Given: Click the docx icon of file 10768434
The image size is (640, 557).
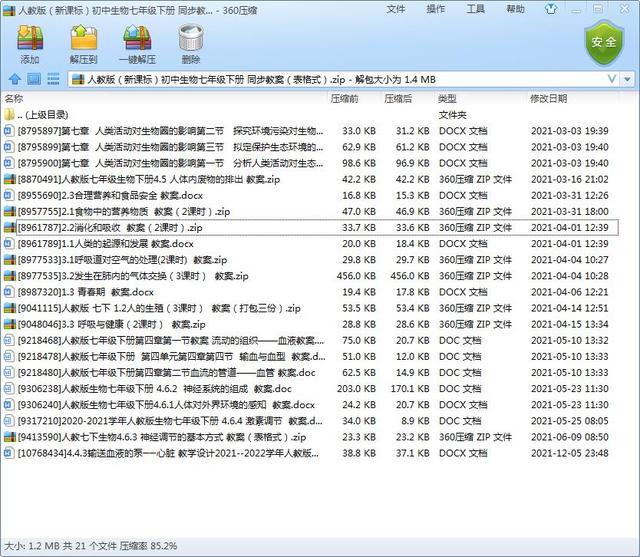Looking at the screenshot, I should (x=9, y=453).
